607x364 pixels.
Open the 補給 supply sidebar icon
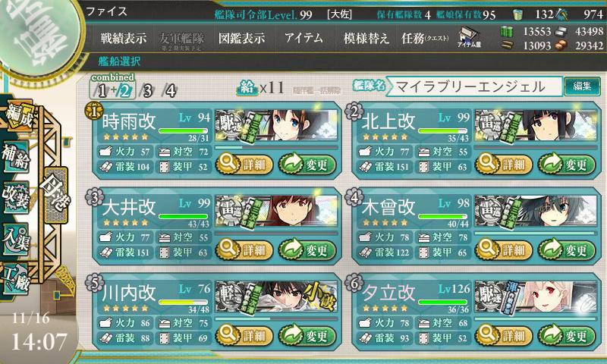pyautogui.click(x=16, y=157)
